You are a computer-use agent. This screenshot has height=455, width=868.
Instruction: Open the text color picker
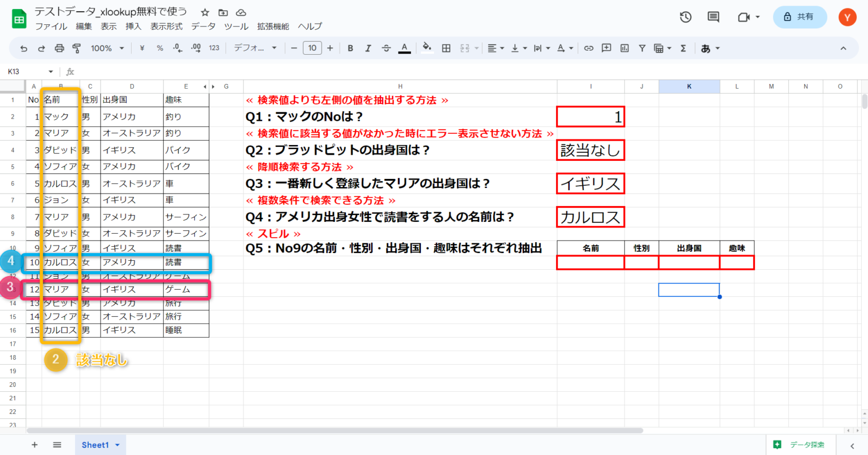(x=405, y=48)
